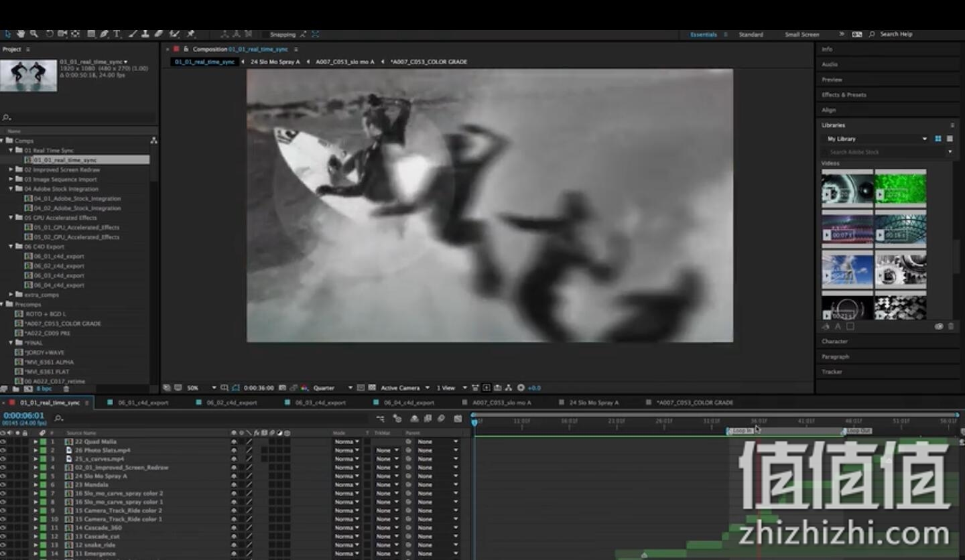The width and height of the screenshot is (965, 560).
Task: Collapse the 01 Real Time Sync folder
Action: coord(12,151)
